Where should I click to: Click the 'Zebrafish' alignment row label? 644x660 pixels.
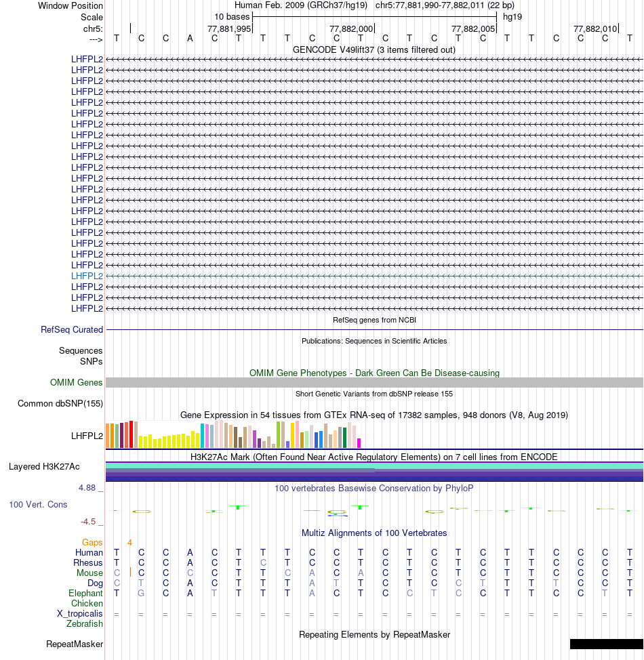click(84, 624)
